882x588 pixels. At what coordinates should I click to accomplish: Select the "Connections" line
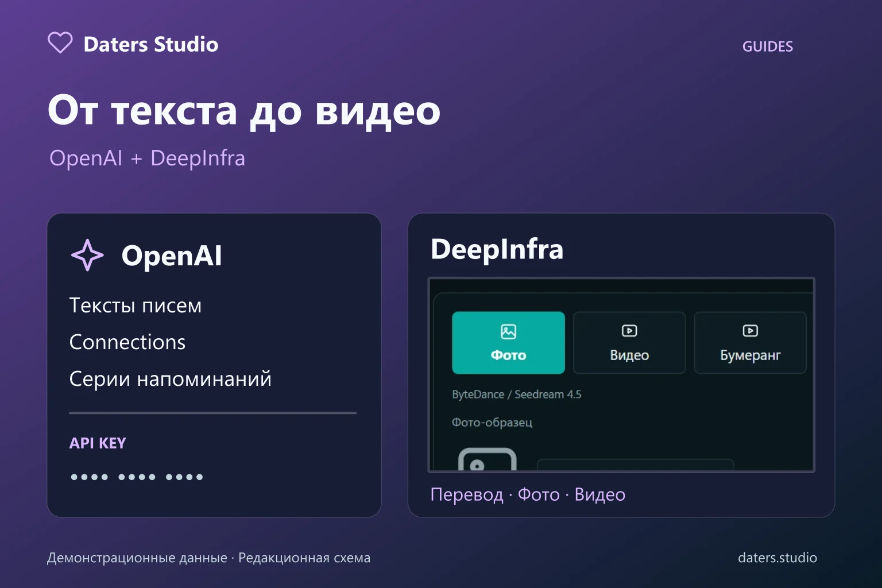(127, 342)
